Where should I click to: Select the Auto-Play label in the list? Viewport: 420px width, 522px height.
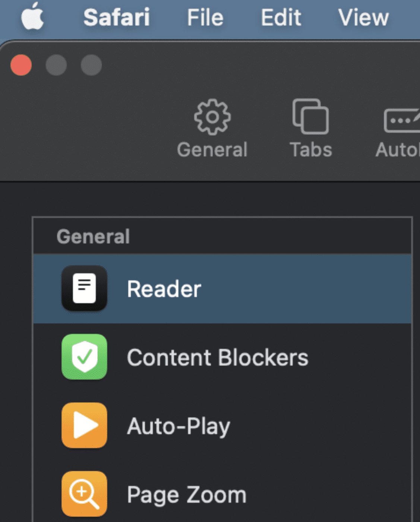(x=179, y=426)
